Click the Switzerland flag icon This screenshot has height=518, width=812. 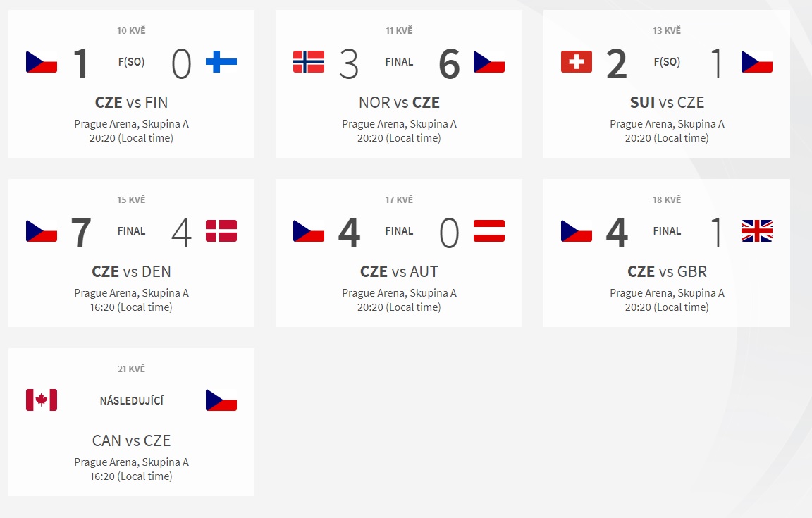pos(577,61)
